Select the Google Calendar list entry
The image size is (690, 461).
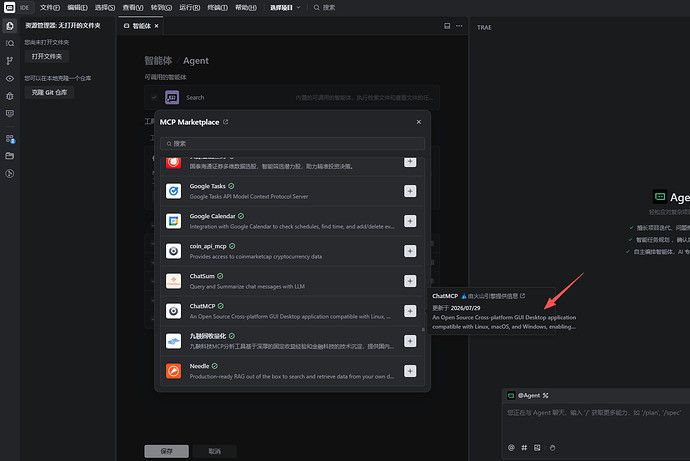coord(291,221)
